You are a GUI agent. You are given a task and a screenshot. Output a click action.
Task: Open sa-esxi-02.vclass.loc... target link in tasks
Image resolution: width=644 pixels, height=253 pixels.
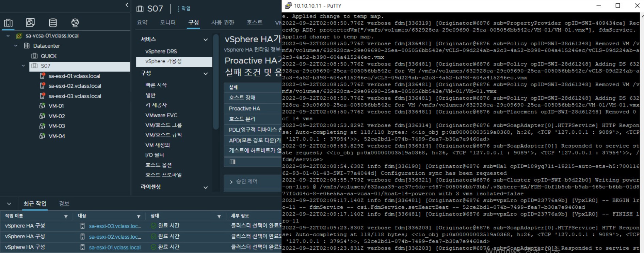(115, 237)
